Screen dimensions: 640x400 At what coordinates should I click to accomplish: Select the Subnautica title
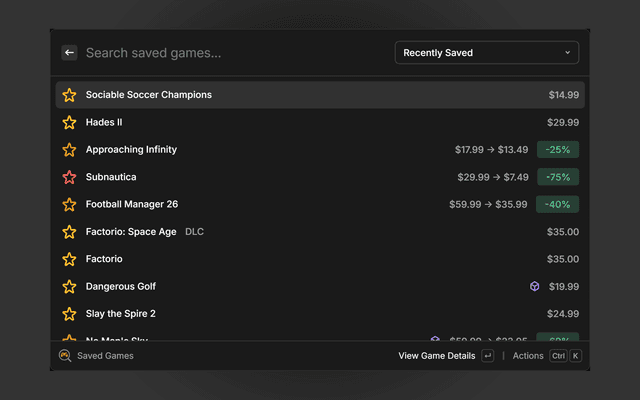(x=111, y=177)
